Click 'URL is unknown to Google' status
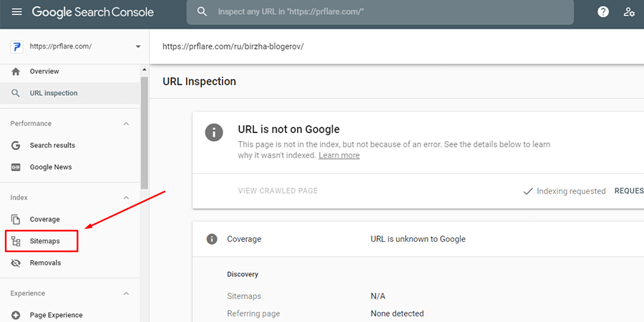The height and width of the screenshot is (322, 644). point(418,239)
